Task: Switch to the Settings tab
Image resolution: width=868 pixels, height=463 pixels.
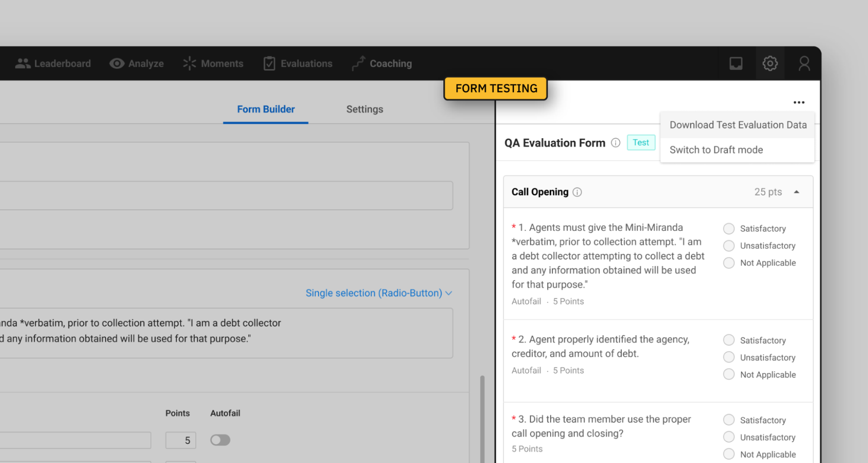Action: tap(364, 109)
